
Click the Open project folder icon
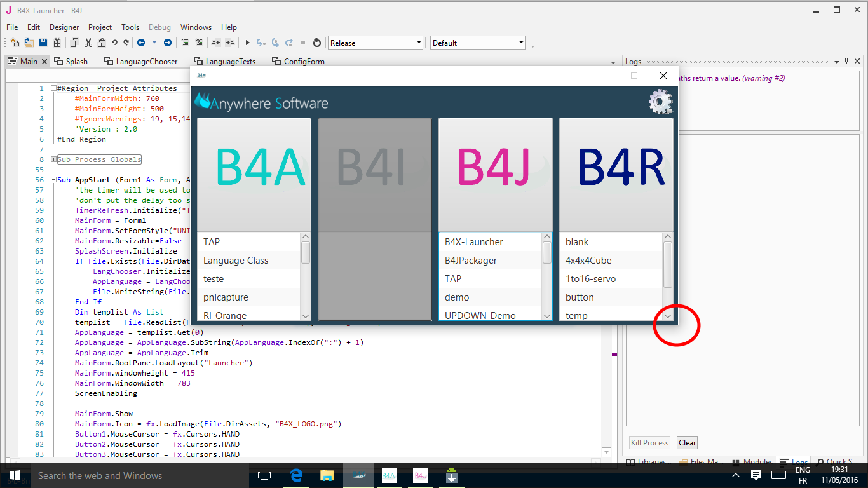click(29, 43)
